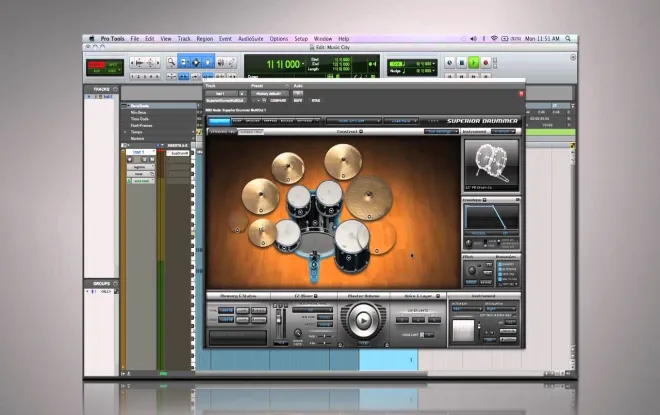Open the factory default preset dropdown
Screen dimensions: 660x415
click(269, 93)
